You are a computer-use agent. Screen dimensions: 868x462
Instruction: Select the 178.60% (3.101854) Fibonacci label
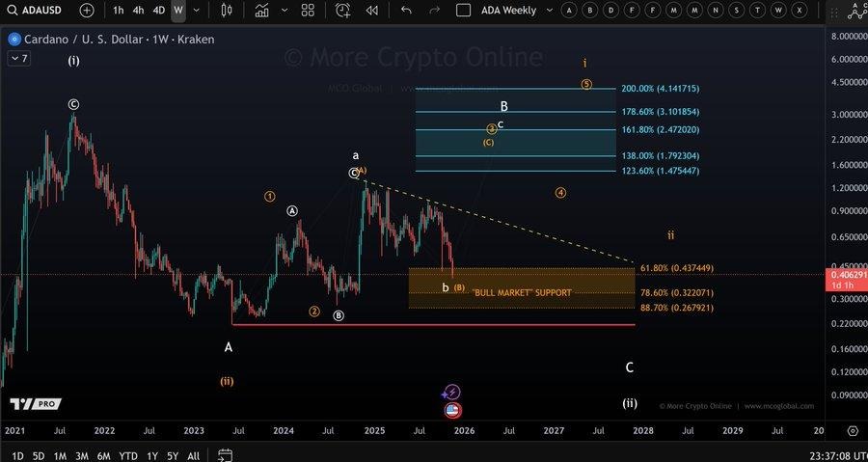[x=660, y=112]
